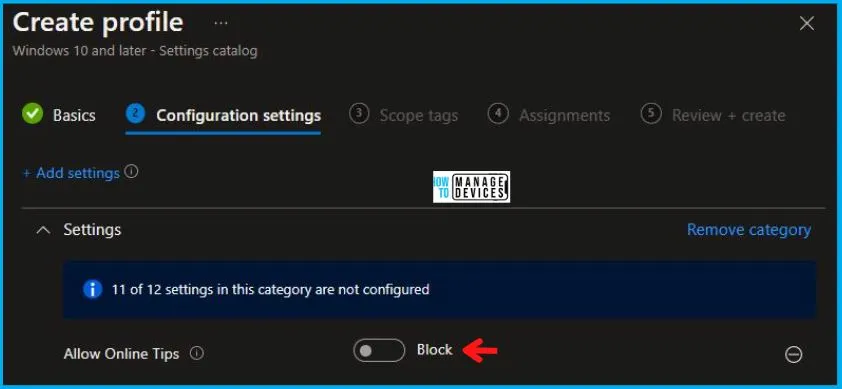This screenshot has width=842, height=389.
Task: Click the + Add settings link
Action: pyautogui.click(x=71, y=173)
